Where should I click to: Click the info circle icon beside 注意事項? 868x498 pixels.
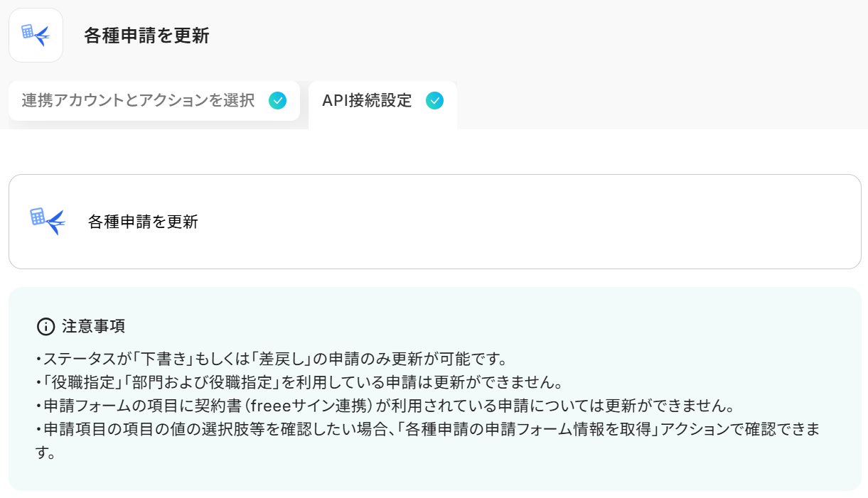coord(45,327)
